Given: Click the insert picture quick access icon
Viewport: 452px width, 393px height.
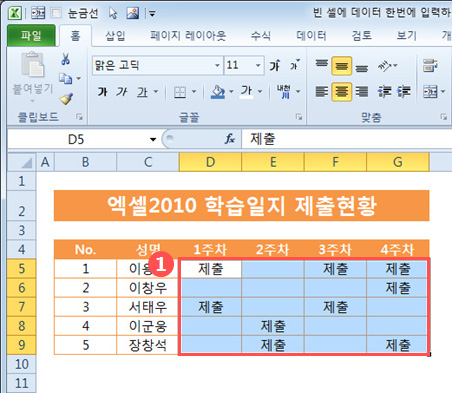Looking at the screenshot, I should (x=133, y=13).
